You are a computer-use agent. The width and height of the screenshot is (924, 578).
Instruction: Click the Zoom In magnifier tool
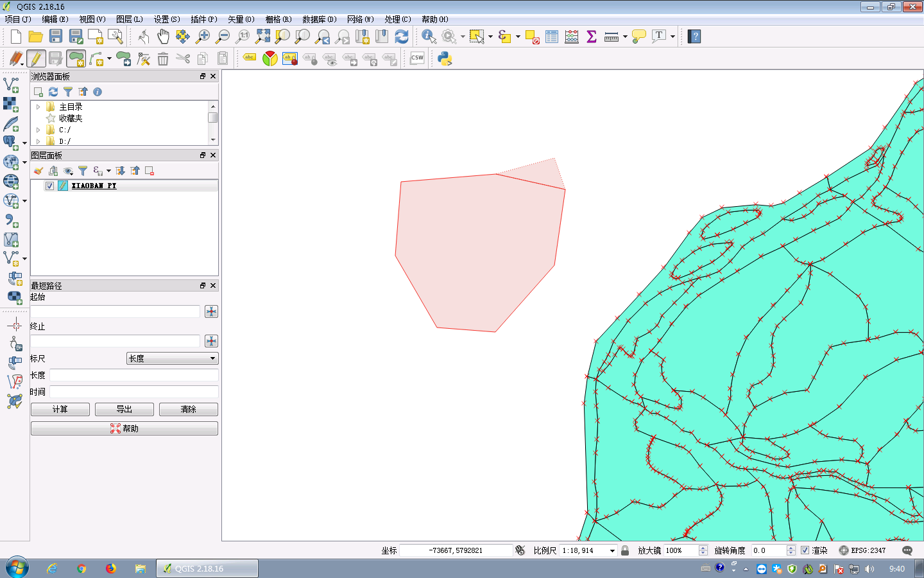(x=203, y=37)
